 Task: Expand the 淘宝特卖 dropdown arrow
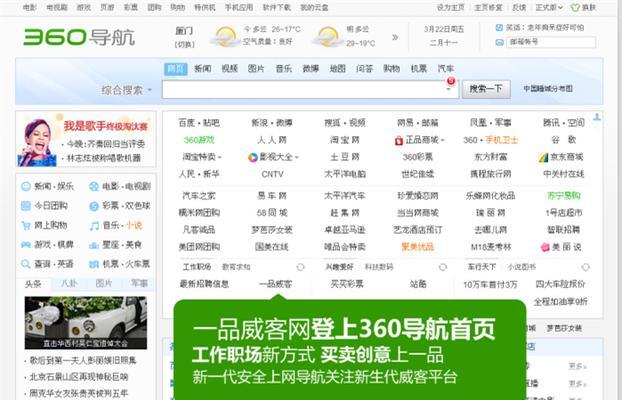click(220, 158)
